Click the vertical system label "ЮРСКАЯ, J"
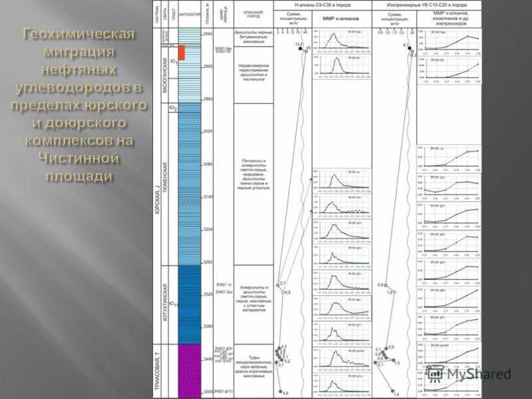Viewport: 532px width, 399px height. point(157,199)
